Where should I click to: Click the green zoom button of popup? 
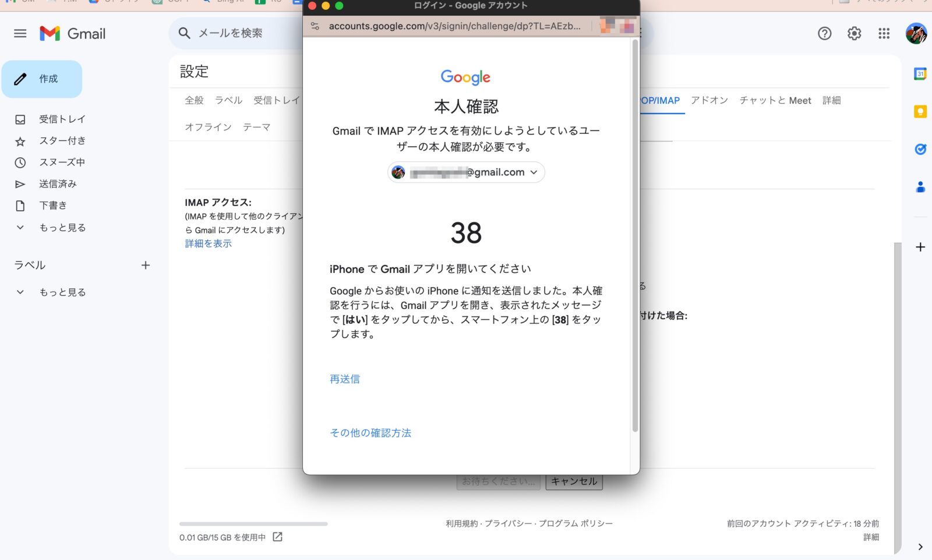(x=339, y=6)
